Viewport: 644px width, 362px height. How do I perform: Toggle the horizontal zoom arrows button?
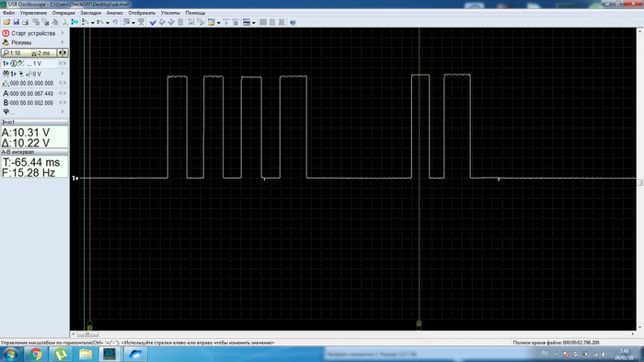point(63,53)
